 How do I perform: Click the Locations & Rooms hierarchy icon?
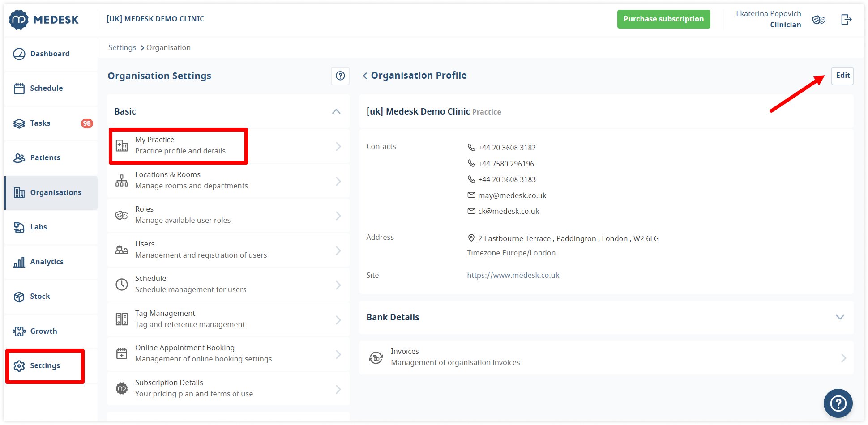click(122, 180)
